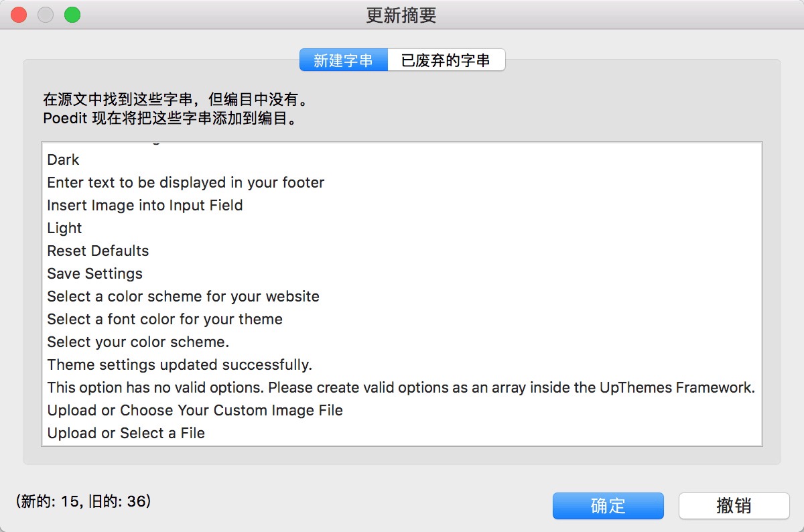Viewport: 804px width, 532px height.
Task: Click "Insert Image into Input Field" entry
Action: click(145, 206)
